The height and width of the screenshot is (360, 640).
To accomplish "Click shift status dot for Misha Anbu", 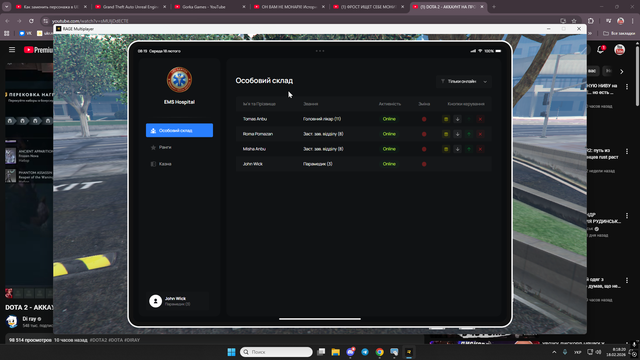I will coord(424,149).
